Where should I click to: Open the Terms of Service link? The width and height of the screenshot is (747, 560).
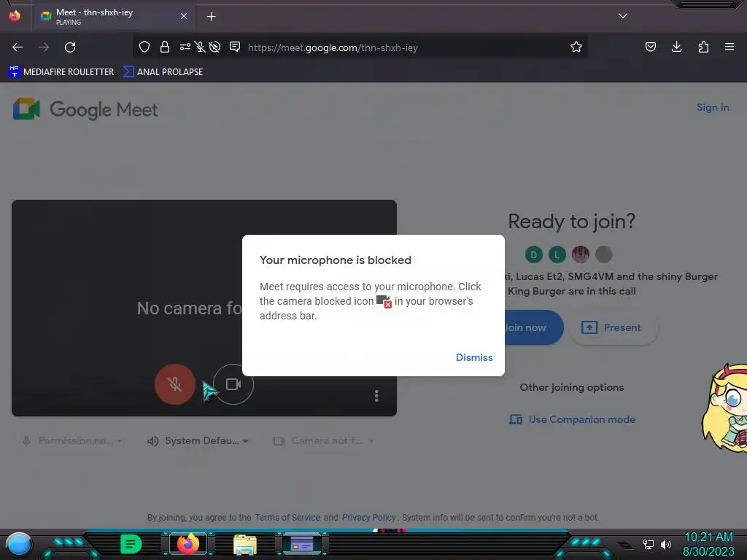point(287,518)
